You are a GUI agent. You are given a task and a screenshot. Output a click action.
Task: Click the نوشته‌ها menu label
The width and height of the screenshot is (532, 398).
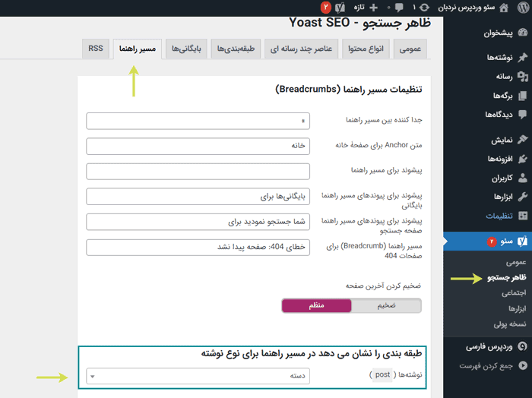point(500,58)
